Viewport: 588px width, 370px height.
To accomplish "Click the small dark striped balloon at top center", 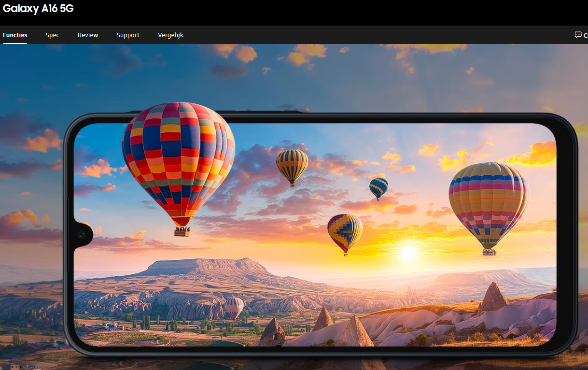I will (x=292, y=165).
